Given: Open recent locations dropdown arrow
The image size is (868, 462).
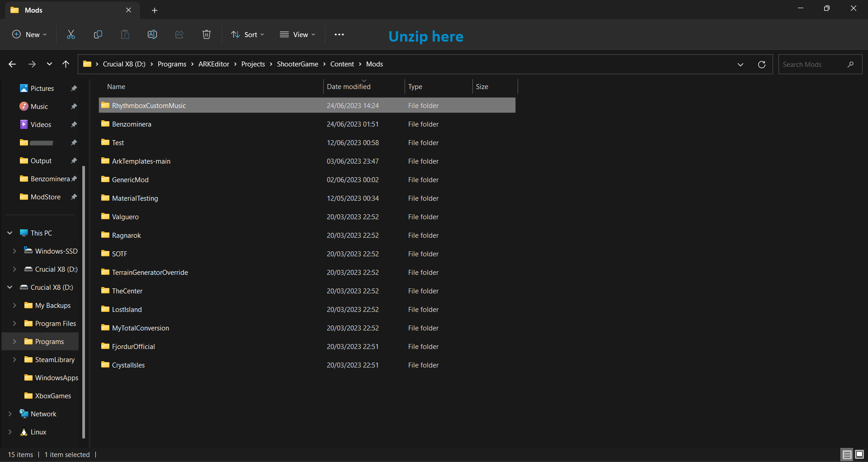Looking at the screenshot, I should pos(49,64).
